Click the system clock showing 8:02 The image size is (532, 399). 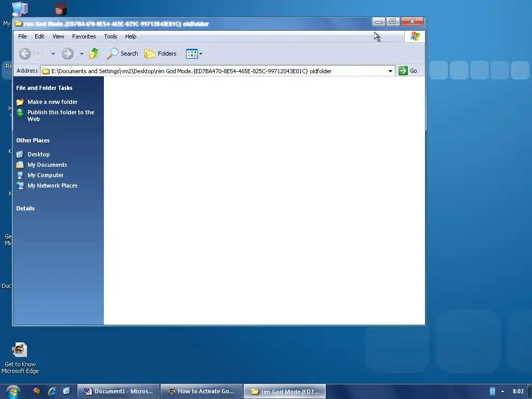pos(518,391)
